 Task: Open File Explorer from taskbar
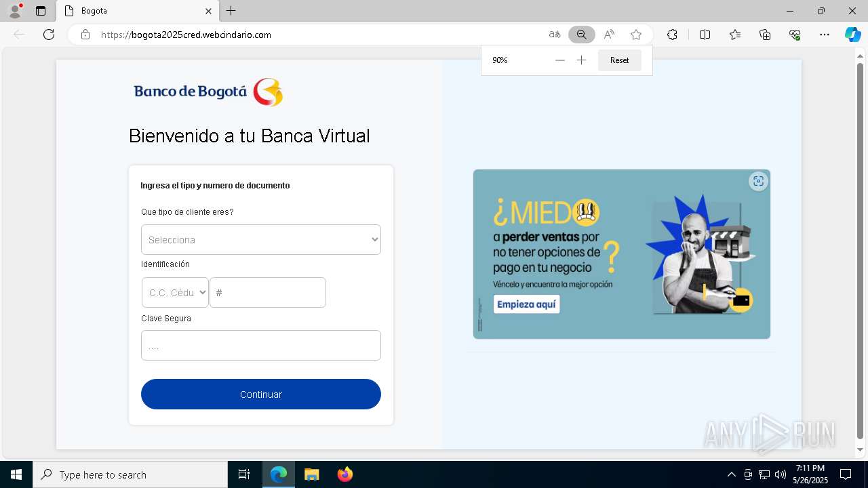tap(311, 474)
